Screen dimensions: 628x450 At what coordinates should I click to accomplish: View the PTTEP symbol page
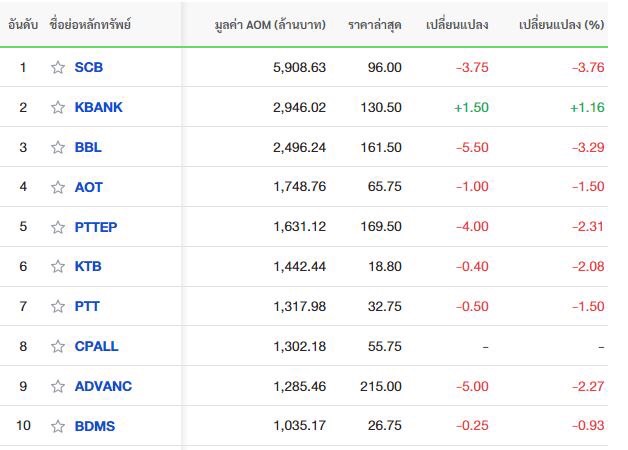click(x=96, y=227)
